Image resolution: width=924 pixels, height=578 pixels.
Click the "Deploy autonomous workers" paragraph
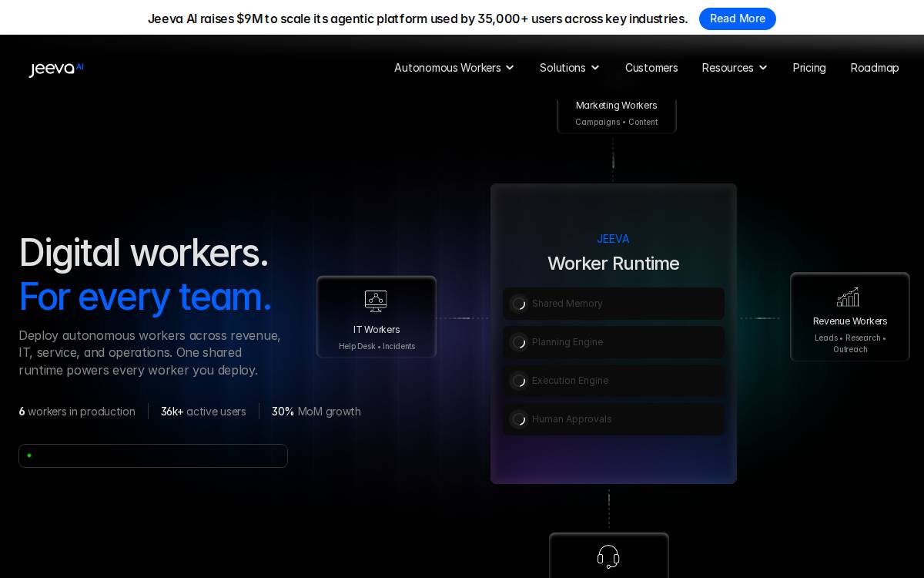[x=149, y=353]
